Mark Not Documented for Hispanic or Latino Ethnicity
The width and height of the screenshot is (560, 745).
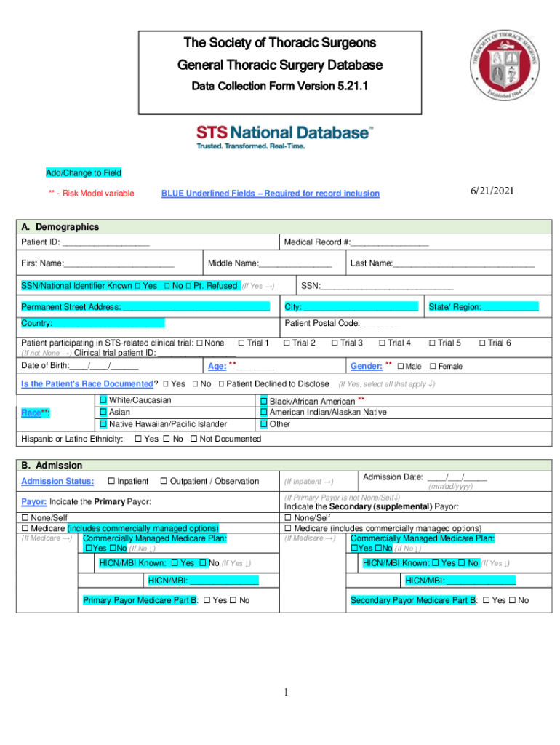pyautogui.click(x=193, y=439)
